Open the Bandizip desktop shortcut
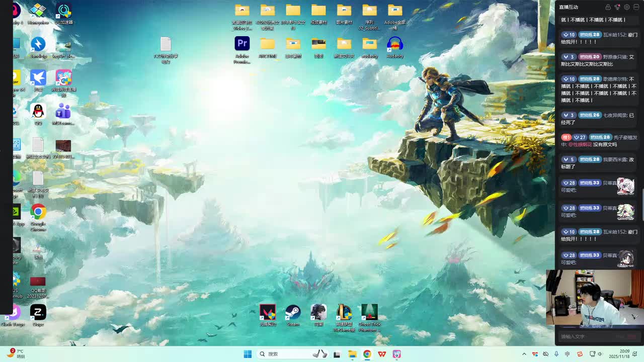 tap(38, 47)
